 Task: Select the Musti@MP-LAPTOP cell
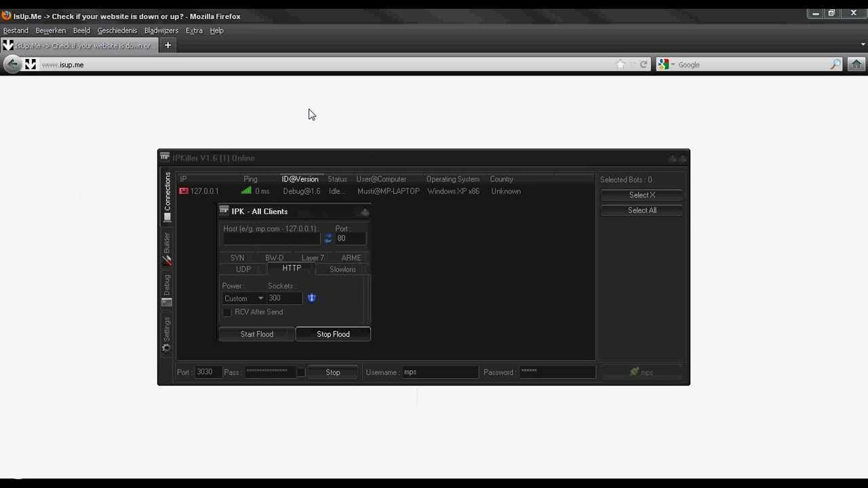coord(389,191)
